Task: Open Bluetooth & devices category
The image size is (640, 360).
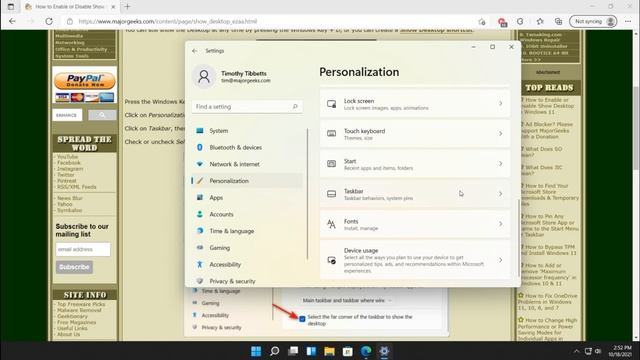Action: click(247, 147)
